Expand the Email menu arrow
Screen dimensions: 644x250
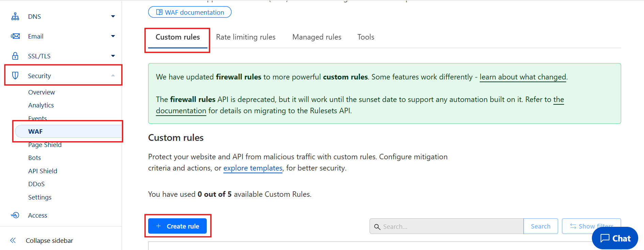[113, 36]
